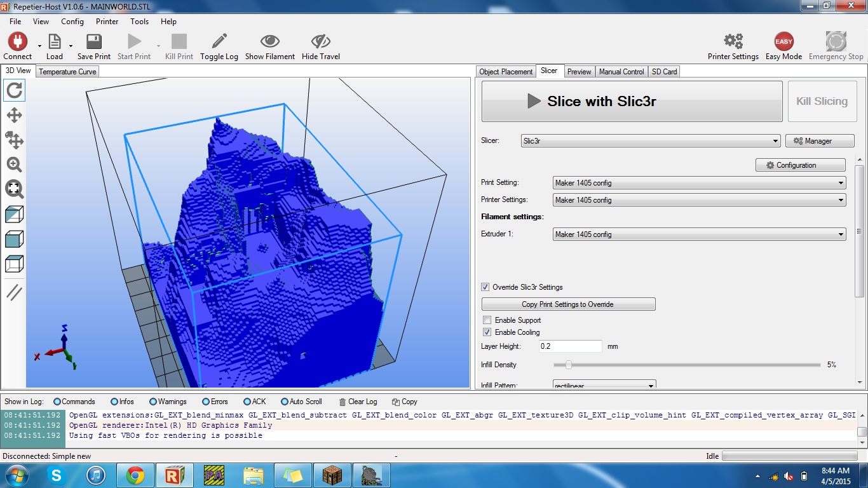The image size is (868, 488).
Task: Open Windows Explorer folder on taskbar
Action: pos(253,475)
